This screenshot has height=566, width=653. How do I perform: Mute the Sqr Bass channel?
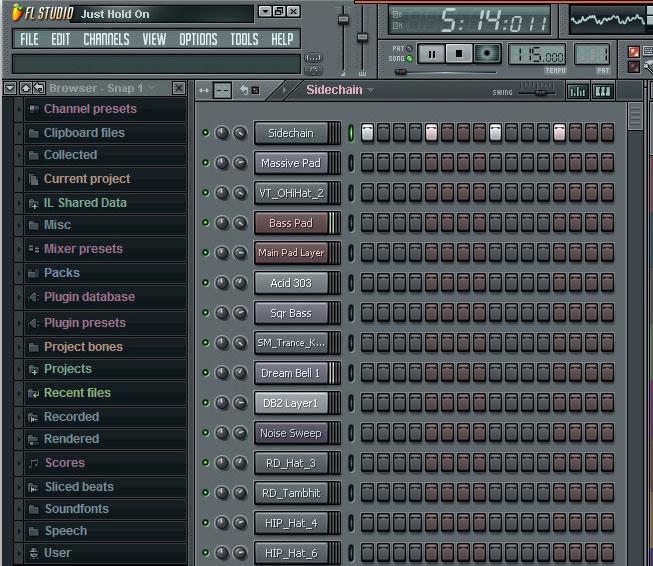(205, 312)
